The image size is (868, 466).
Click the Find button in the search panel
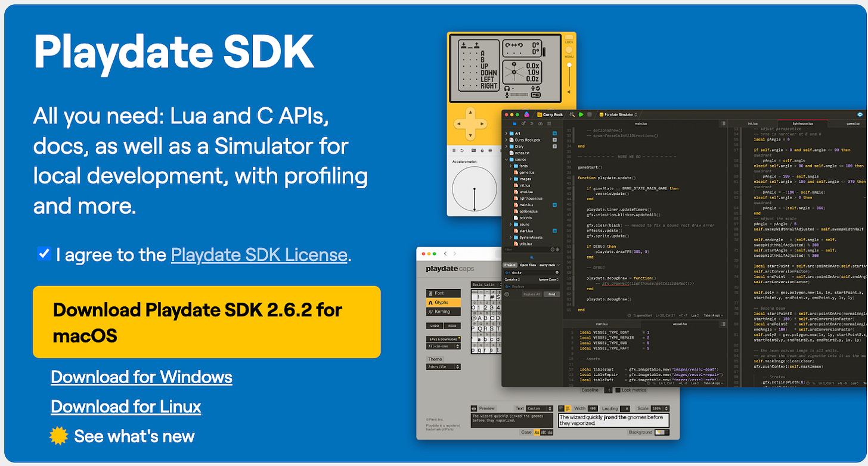pyautogui.click(x=551, y=294)
